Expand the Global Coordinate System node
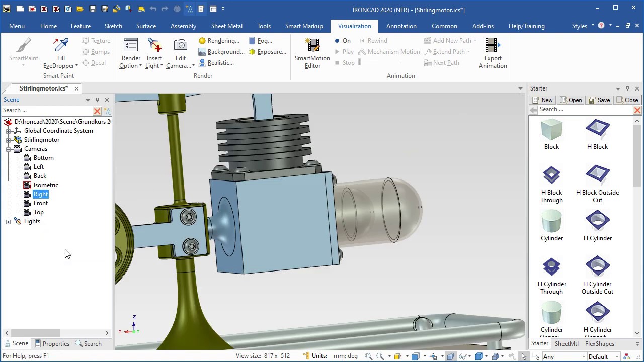 coord(8,131)
